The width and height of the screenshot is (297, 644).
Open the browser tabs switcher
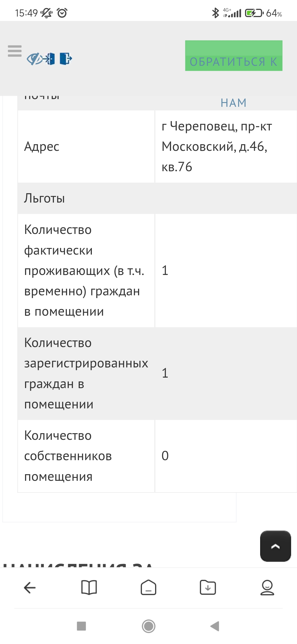coord(148,588)
